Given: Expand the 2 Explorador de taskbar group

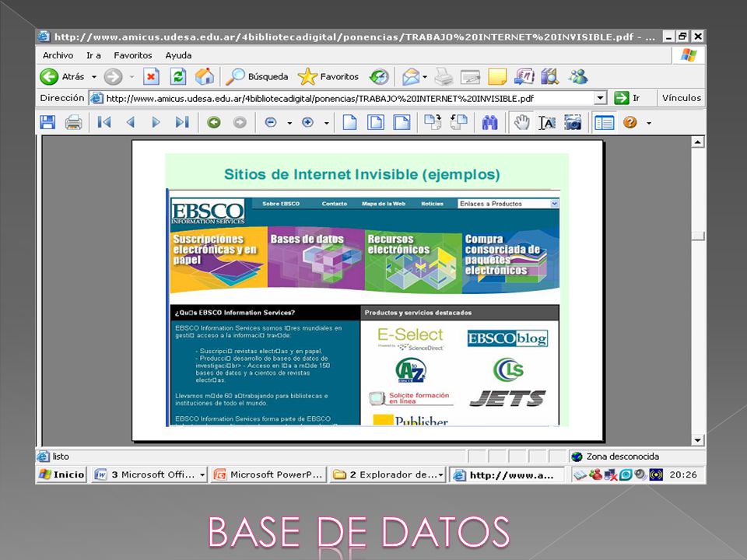Looking at the screenshot, I should pyautogui.click(x=440, y=474).
